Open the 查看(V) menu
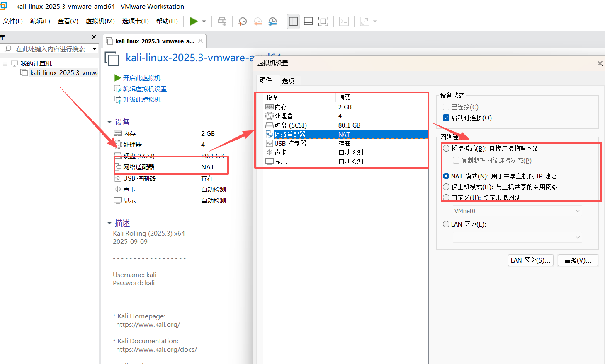Screen dimensions: 605x364 coord(68,21)
